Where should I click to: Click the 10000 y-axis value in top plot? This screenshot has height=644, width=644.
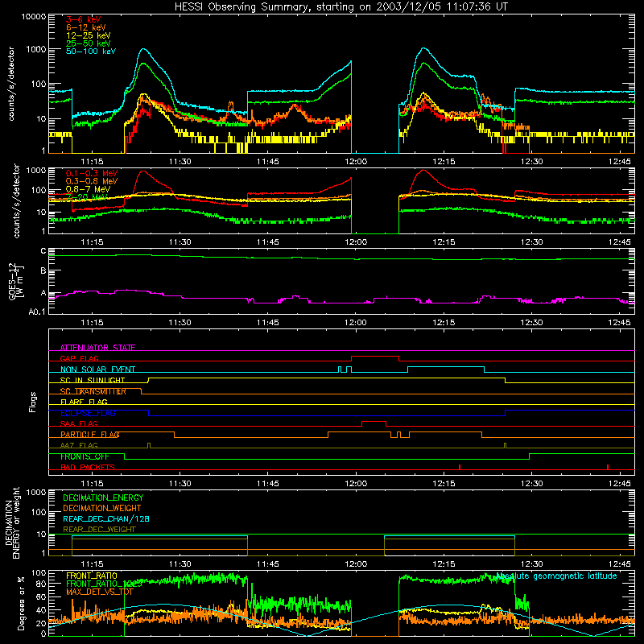tap(33, 17)
